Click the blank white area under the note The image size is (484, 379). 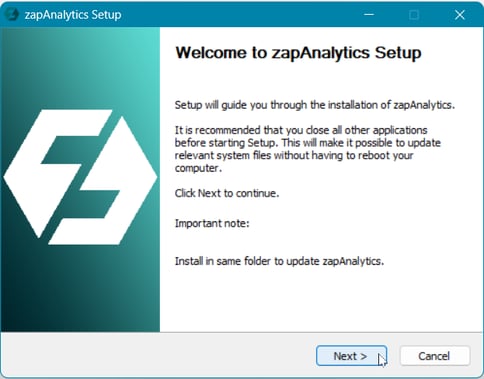coord(320,300)
